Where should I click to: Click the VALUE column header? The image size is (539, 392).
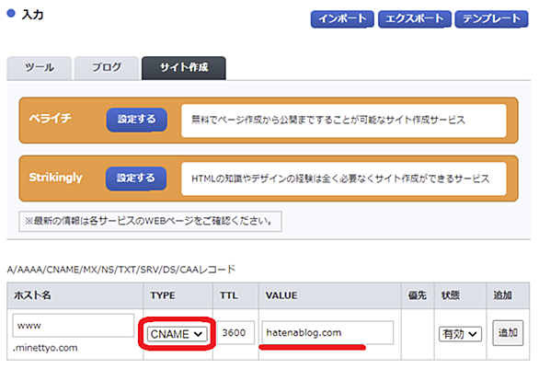coord(281,295)
